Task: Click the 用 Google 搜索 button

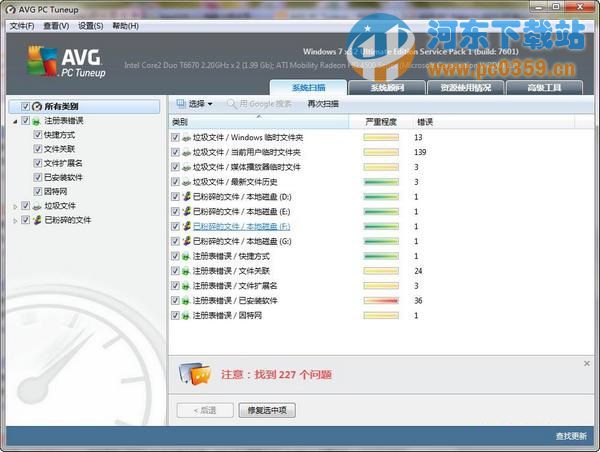Action: click(259, 104)
